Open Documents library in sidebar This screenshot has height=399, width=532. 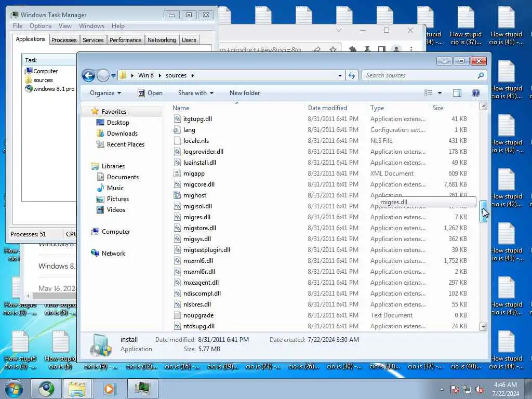pos(123,177)
